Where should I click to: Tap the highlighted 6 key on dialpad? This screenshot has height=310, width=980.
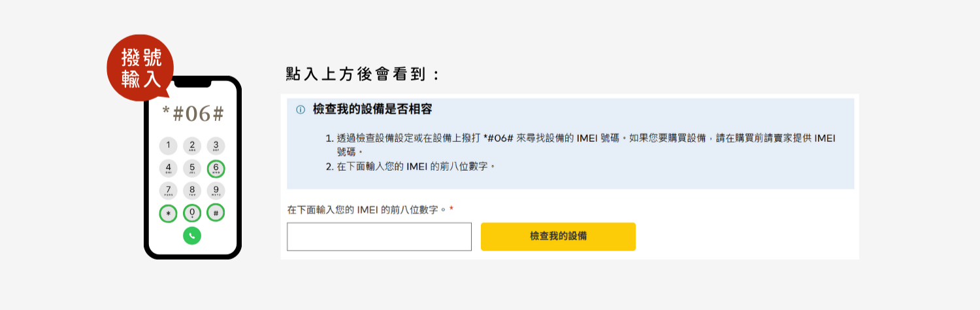[216, 169]
